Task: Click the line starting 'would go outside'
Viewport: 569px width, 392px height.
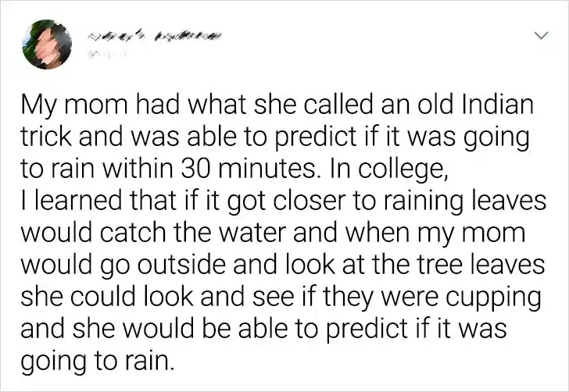Action: pos(283,265)
